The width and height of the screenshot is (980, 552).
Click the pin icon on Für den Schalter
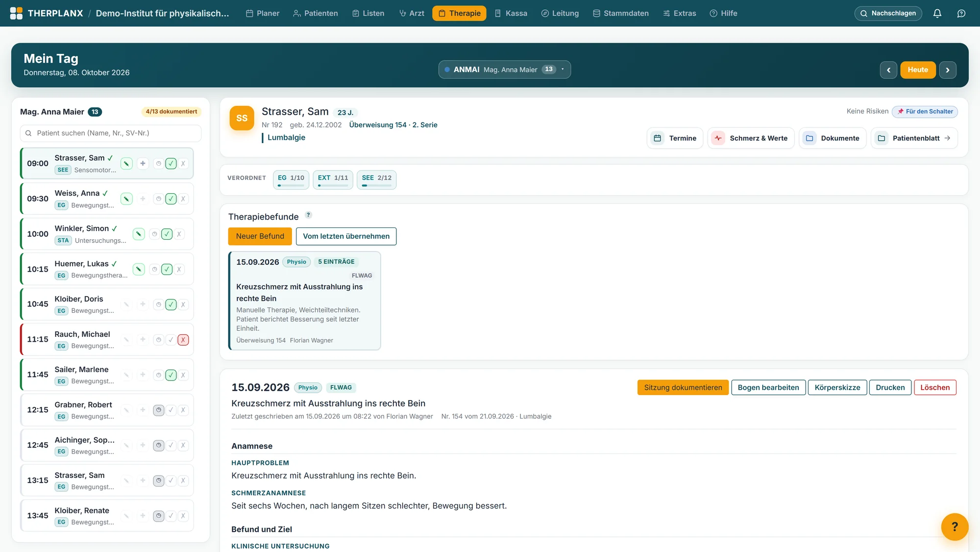(901, 111)
